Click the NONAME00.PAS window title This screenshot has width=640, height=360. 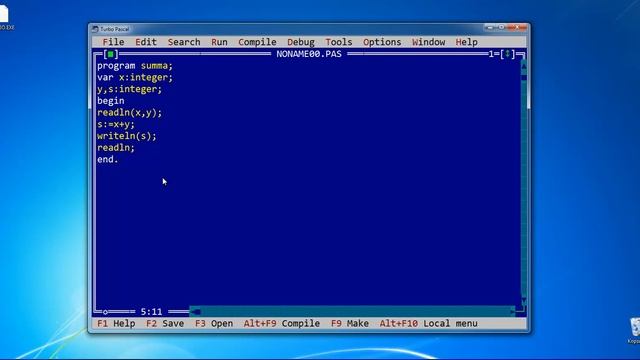(x=309, y=54)
